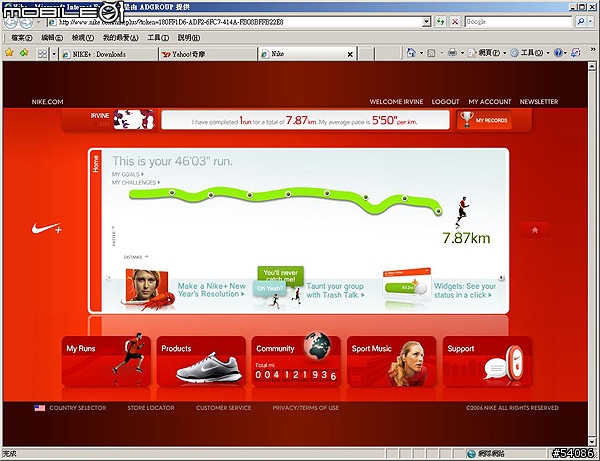
Task: Open the Tools gear menu in command bar
Action: (530, 53)
